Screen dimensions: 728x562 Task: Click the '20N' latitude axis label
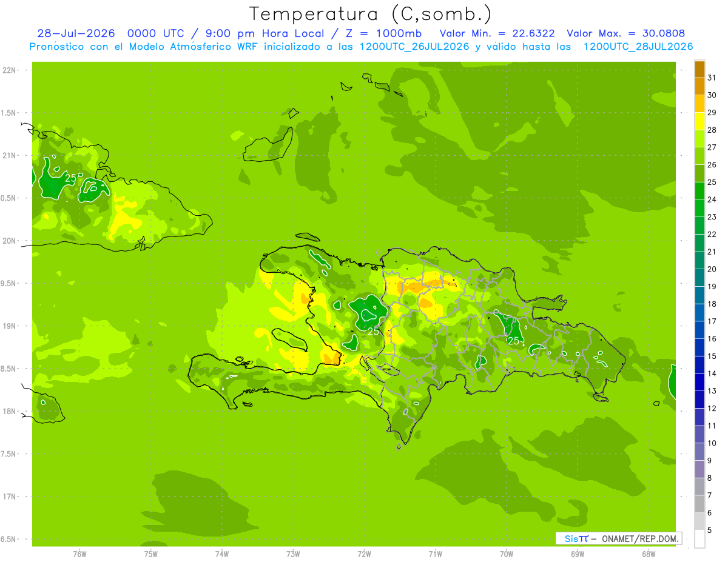tap(9, 241)
